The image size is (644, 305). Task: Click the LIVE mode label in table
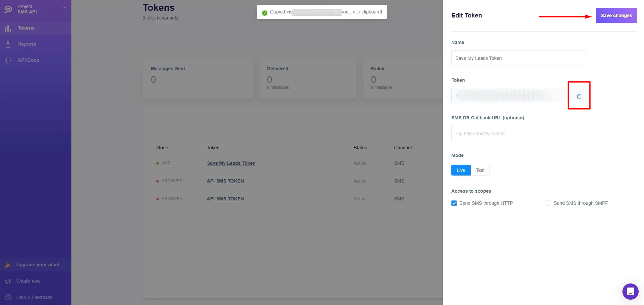coord(166,163)
